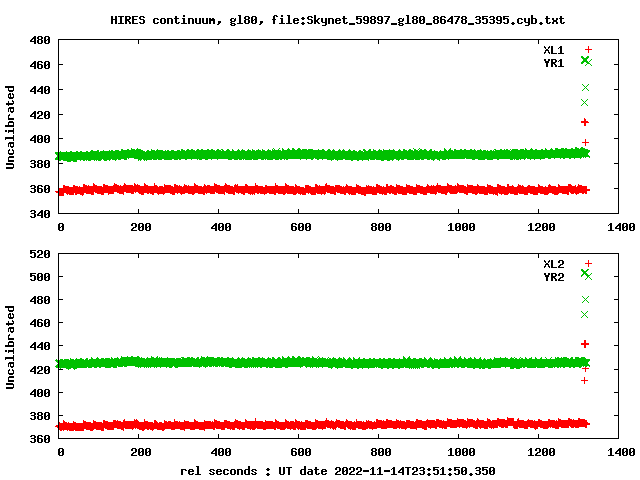Click the red plus marker beside XL1
The image size is (640, 480).
click(x=588, y=50)
